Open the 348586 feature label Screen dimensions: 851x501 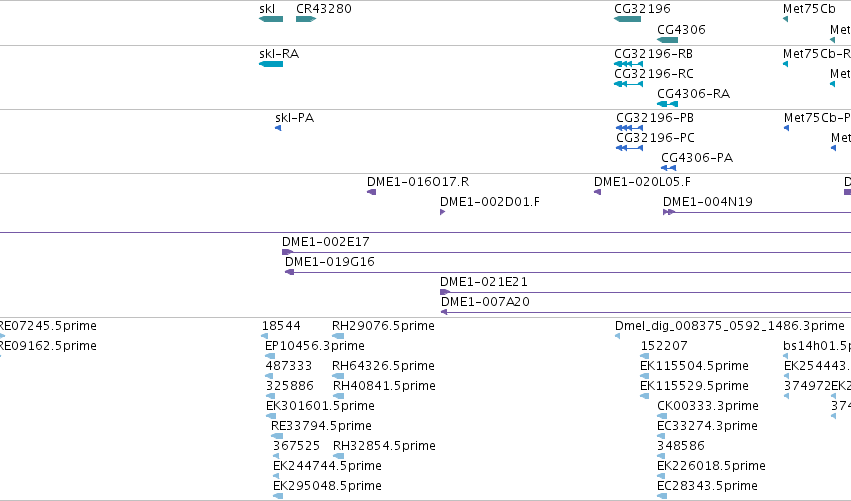point(681,447)
